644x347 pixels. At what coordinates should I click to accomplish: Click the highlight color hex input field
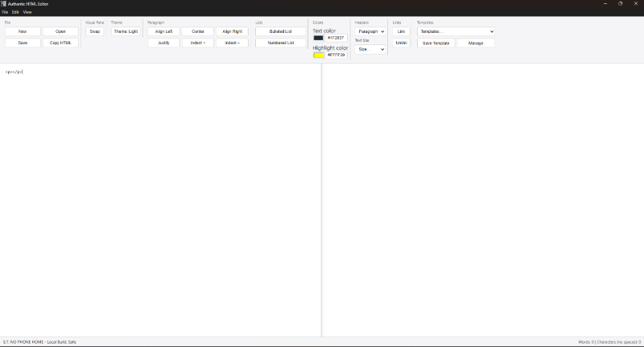click(x=336, y=55)
